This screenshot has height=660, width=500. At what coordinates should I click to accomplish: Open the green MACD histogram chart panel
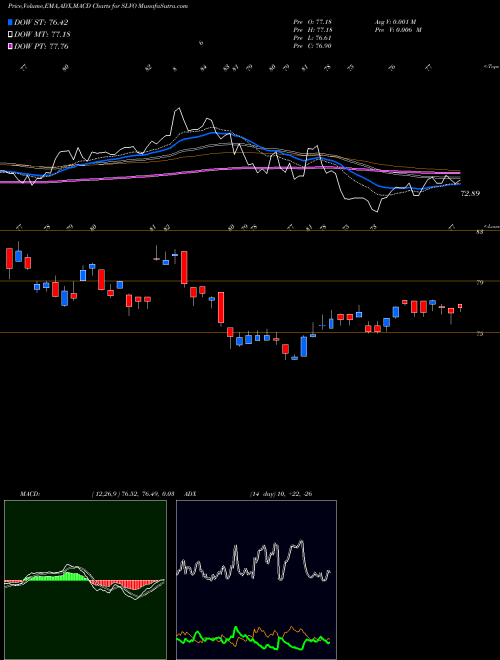click(85, 580)
